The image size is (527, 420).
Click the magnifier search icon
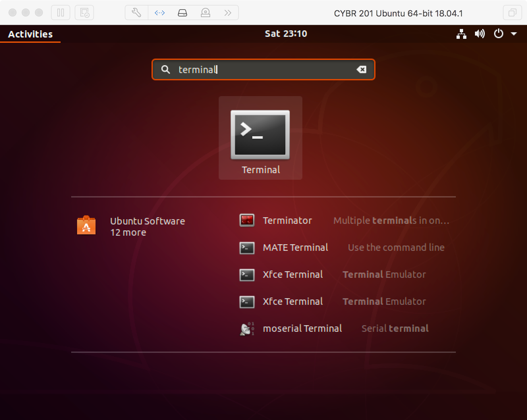point(166,69)
